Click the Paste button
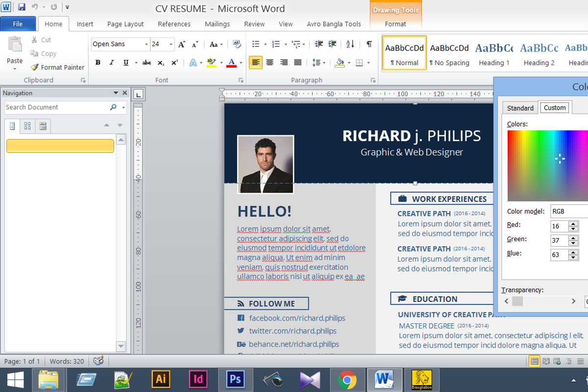Viewport: 588px width, 392px height. 15,53
